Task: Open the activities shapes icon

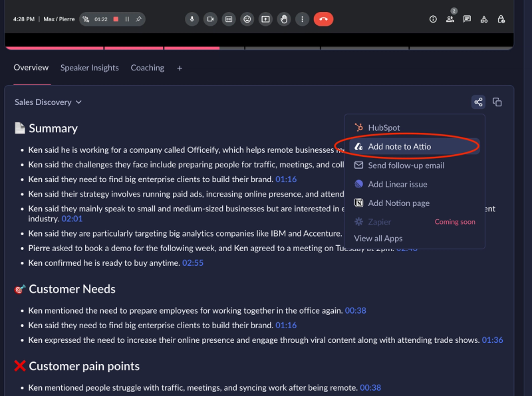Action: pyautogui.click(x=484, y=19)
